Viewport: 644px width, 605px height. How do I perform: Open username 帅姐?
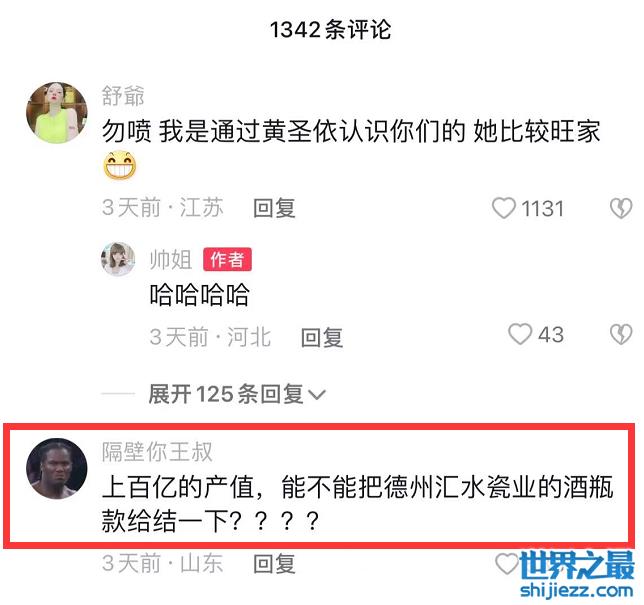point(170,260)
